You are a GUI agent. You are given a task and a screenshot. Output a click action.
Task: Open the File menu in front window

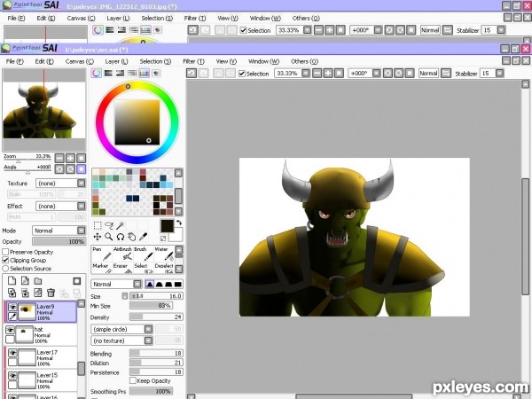(x=14, y=61)
